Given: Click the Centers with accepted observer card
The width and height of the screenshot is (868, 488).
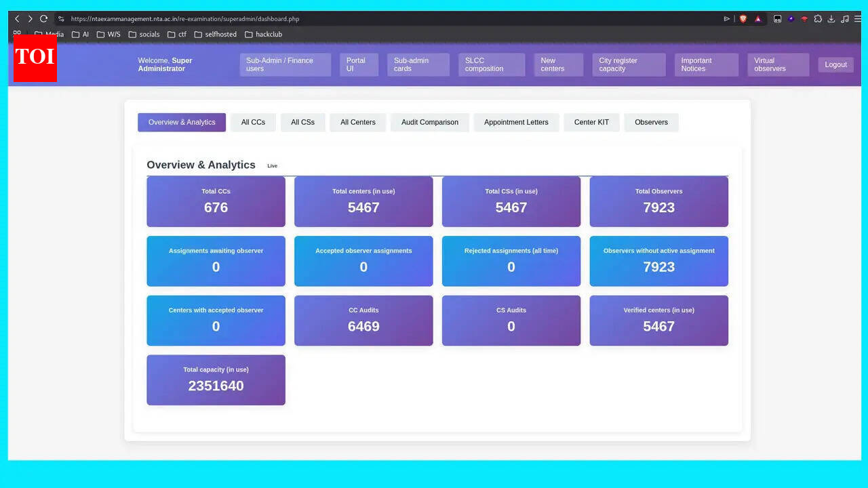Looking at the screenshot, I should click(216, 321).
